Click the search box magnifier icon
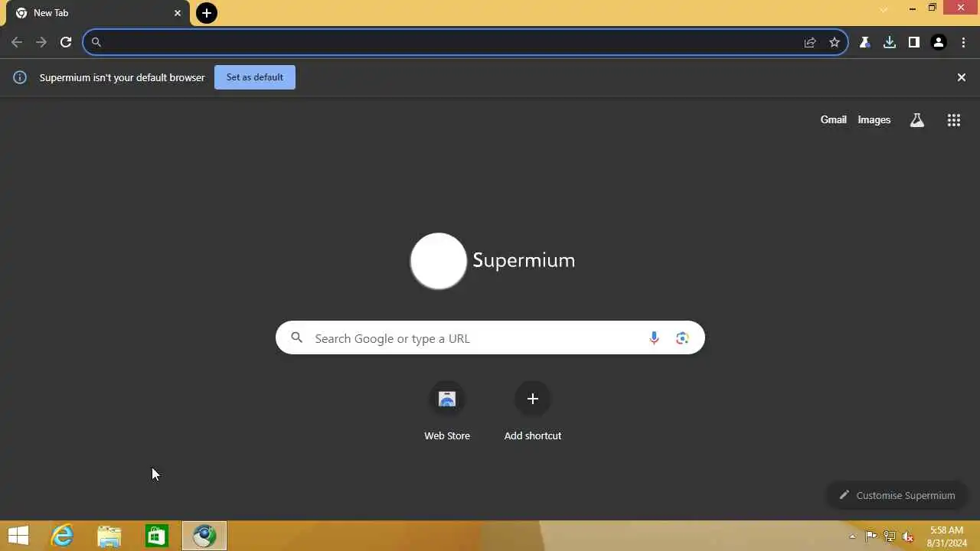The height and width of the screenshot is (551, 980). coord(297,337)
